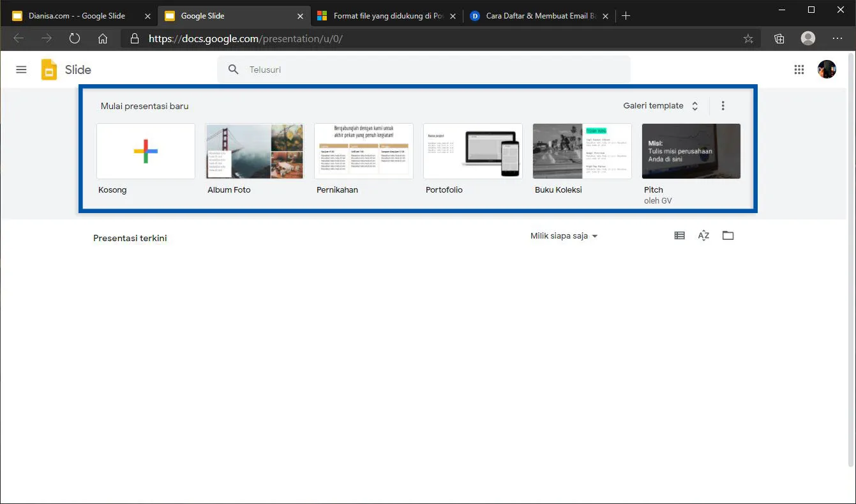Switch to list view for recent presentations
Image resolution: width=856 pixels, height=504 pixels.
(x=679, y=235)
